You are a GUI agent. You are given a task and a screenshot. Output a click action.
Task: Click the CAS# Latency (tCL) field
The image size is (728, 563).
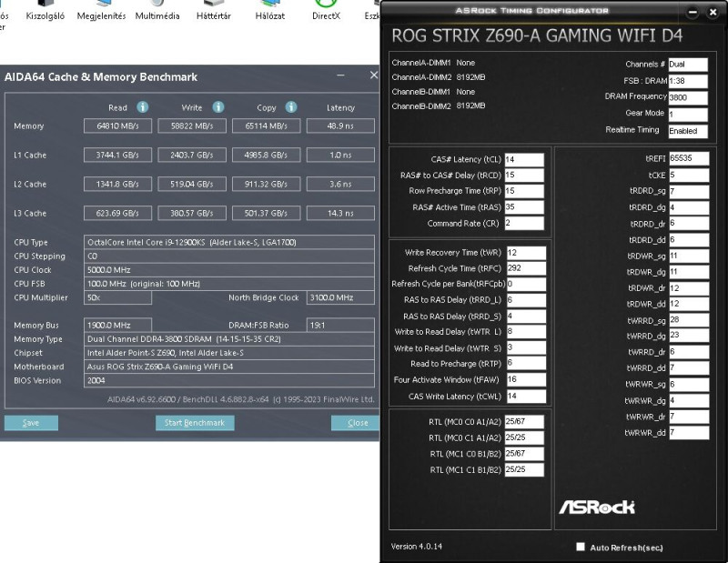pos(524,159)
